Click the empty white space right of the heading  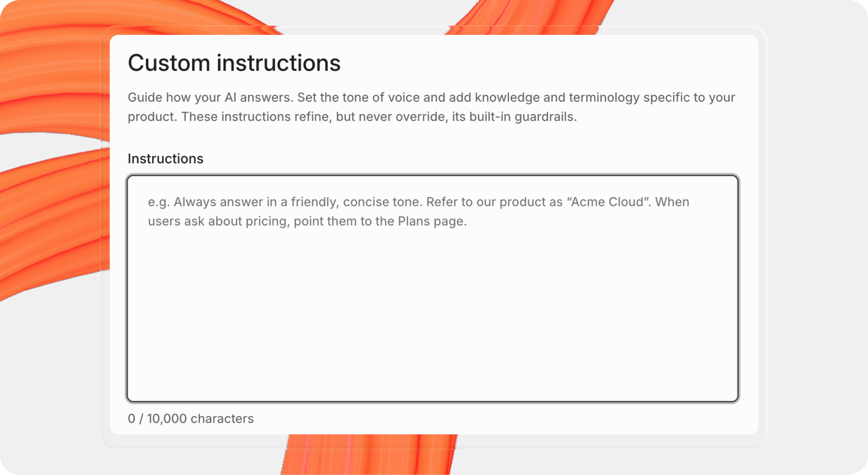(x=539, y=63)
